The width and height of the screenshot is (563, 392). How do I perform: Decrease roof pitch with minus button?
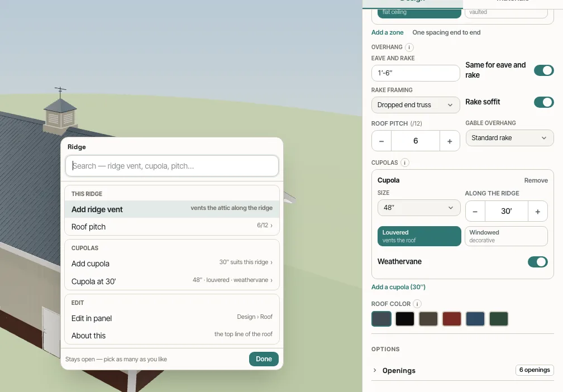(381, 141)
